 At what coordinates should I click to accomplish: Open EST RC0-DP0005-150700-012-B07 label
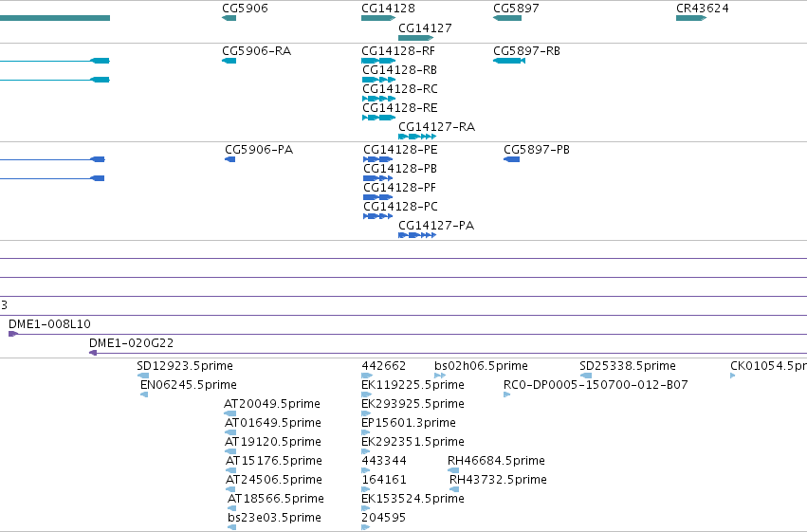[596, 385]
